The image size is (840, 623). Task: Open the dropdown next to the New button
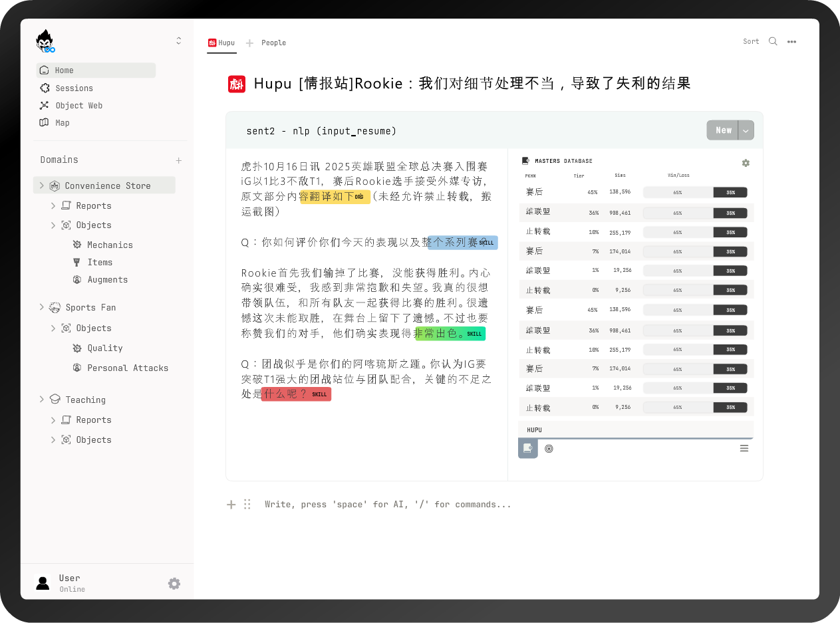tap(746, 130)
